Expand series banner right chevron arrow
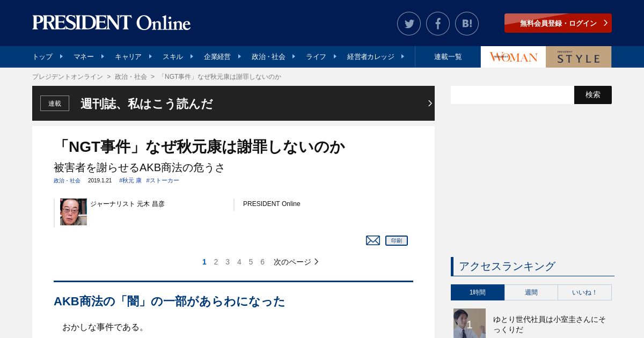Viewport: 644px width, 338px height. coord(430,103)
